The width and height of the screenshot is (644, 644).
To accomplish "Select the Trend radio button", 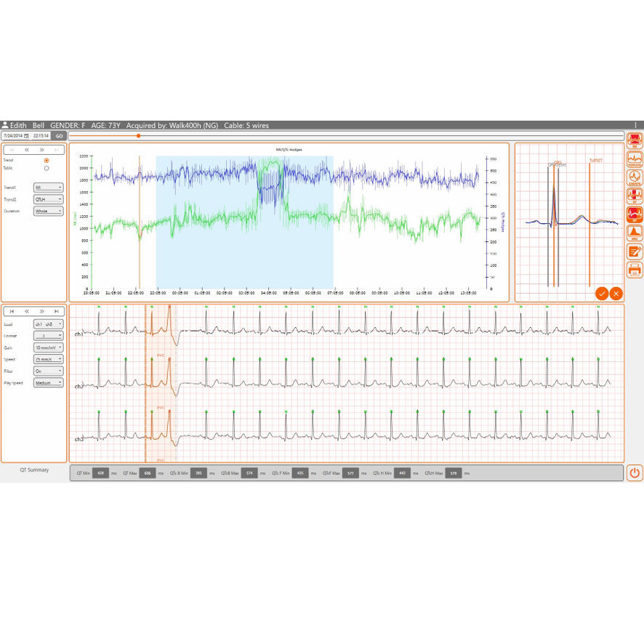I will pos(46,161).
